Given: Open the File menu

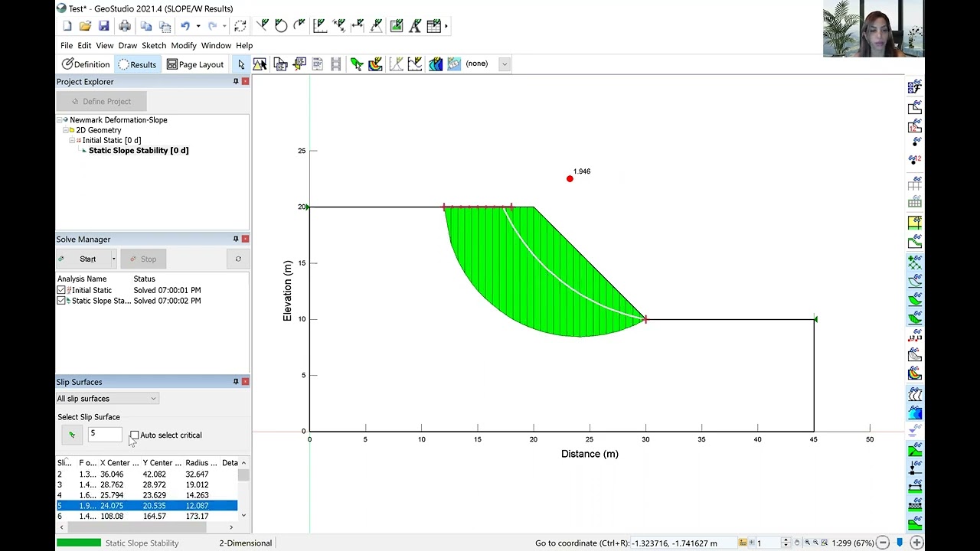Looking at the screenshot, I should [x=67, y=45].
